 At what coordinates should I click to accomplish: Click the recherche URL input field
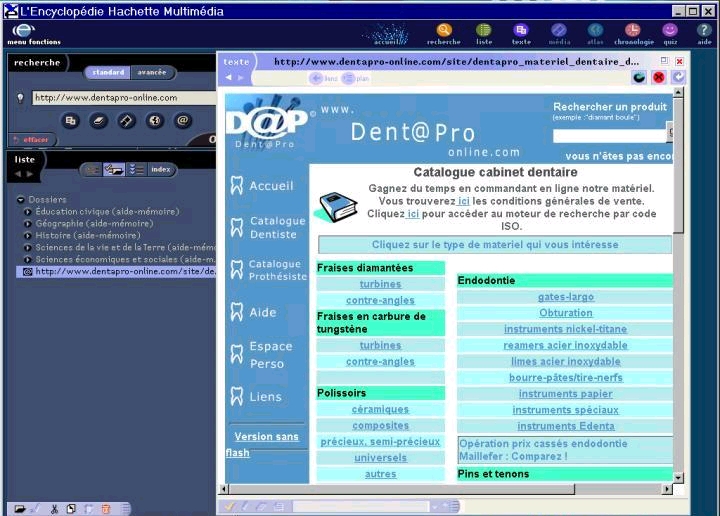[x=124, y=98]
